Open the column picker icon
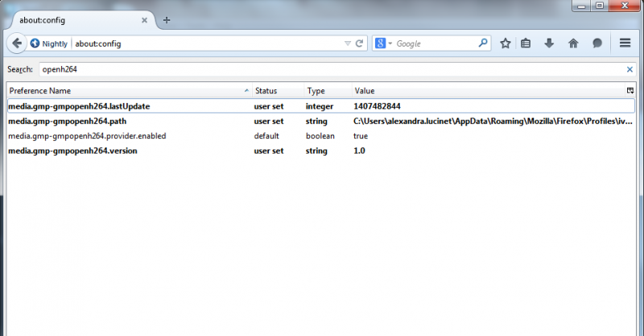Viewport: 644px width, 336px height. coord(630,90)
